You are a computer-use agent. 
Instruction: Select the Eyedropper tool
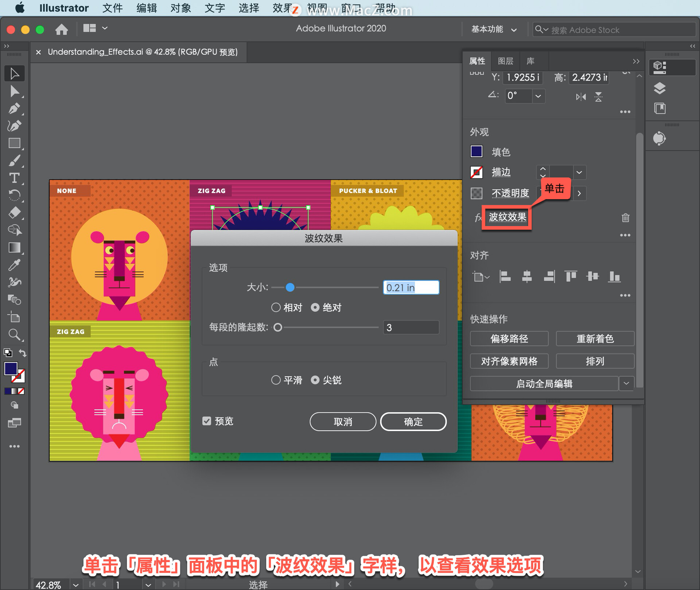[15, 265]
